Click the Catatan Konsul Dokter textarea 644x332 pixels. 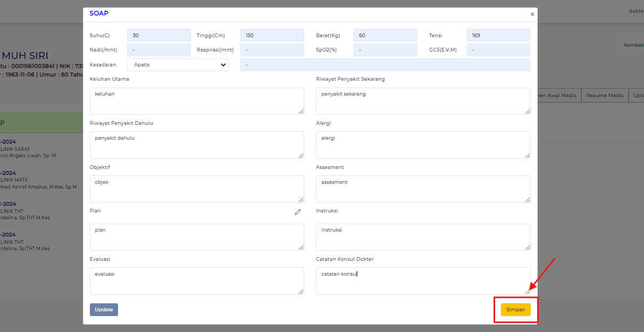coord(423,280)
